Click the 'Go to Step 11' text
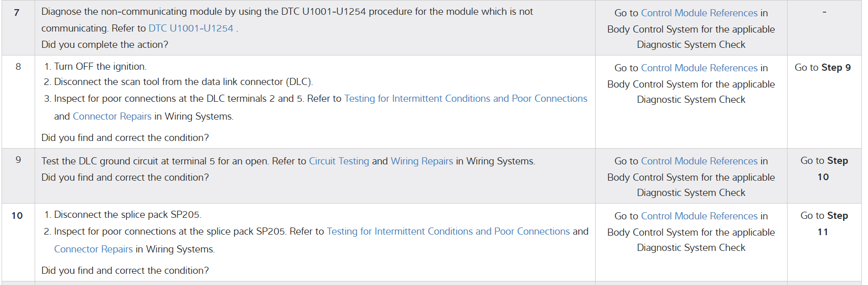The height and width of the screenshot is (285, 868). coord(824,223)
